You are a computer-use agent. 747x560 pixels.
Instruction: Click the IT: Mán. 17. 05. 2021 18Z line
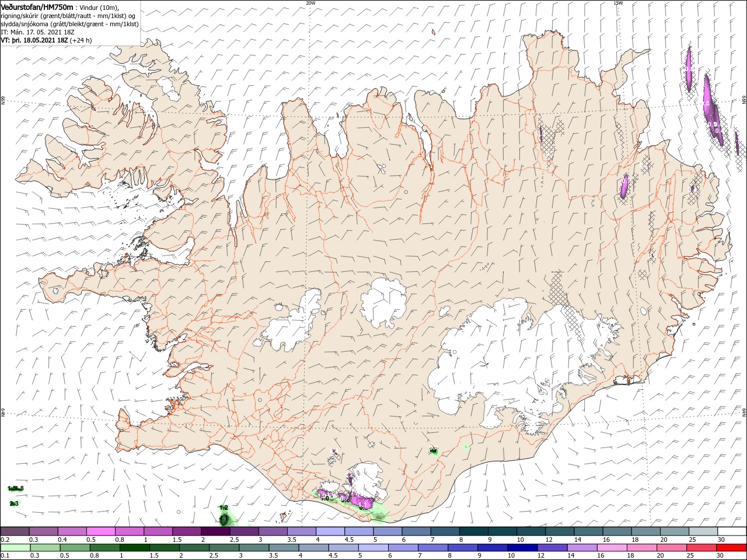(x=37, y=33)
